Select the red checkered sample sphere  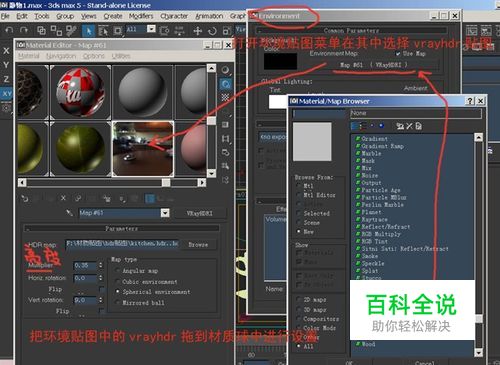(x=80, y=92)
